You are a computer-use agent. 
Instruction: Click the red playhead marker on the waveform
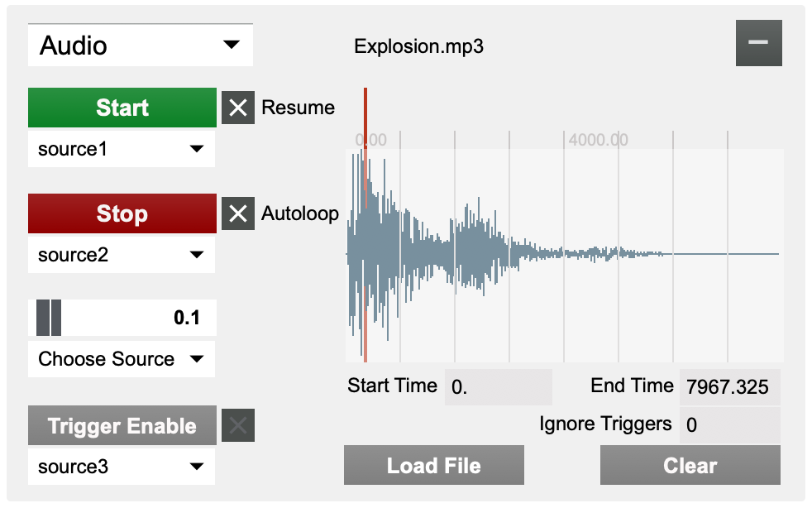[365, 224]
